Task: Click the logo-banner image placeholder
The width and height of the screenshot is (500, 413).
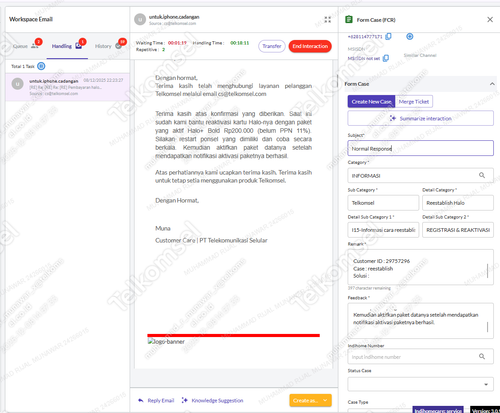Action: click(x=166, y=342)
